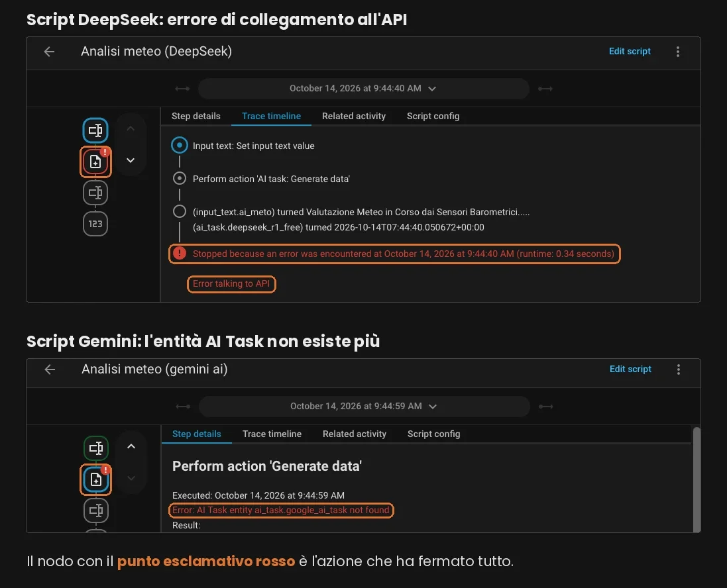Screen dimensions: 727x588
Task: Click heading 'Perform action Generate data'
Action: tap(266, 466)
